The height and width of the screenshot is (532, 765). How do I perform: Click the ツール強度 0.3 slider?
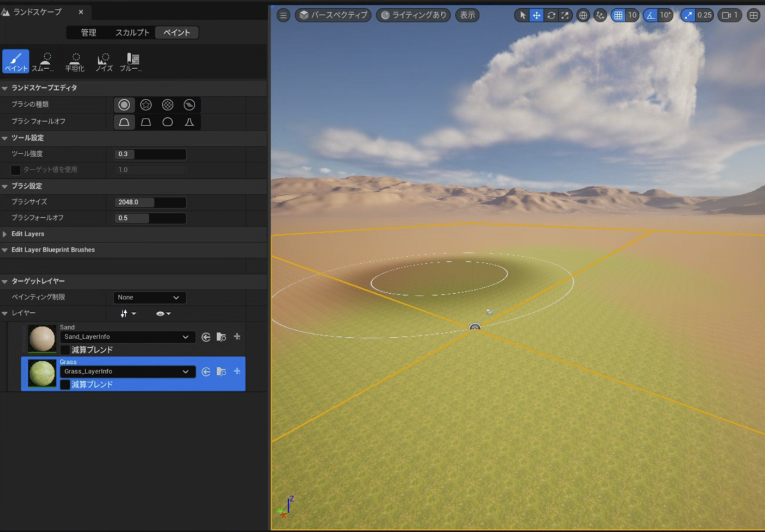(x=150, y=154)
